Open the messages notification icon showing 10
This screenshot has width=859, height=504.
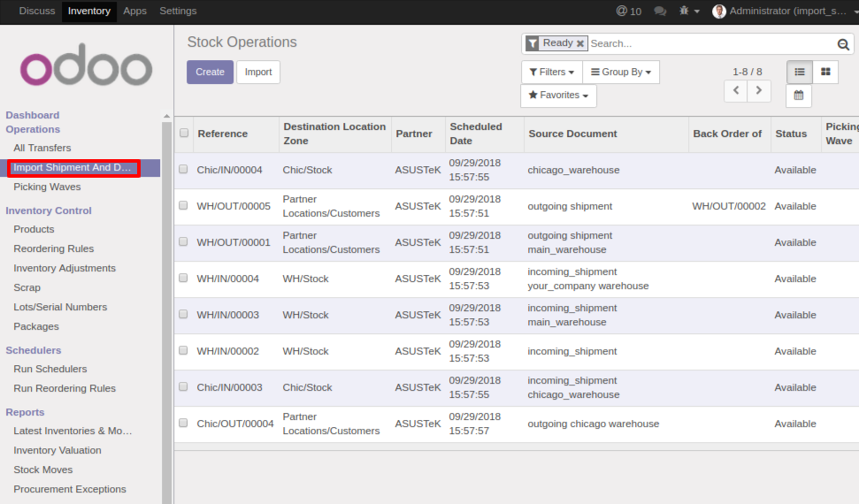coord(629,11)
